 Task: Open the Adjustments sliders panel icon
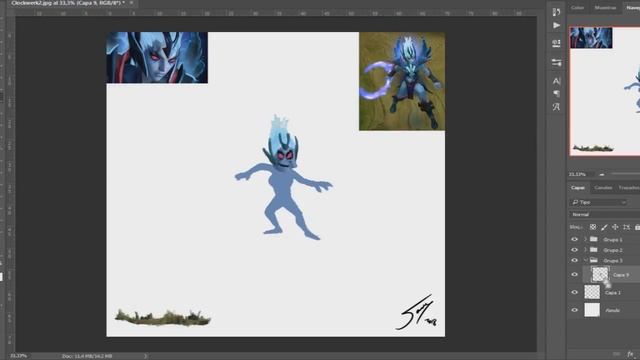point(556,62)
